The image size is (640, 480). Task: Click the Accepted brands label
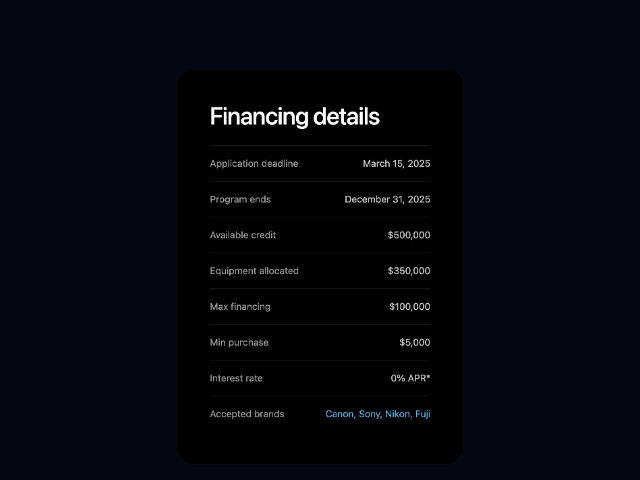click(247, 414)
